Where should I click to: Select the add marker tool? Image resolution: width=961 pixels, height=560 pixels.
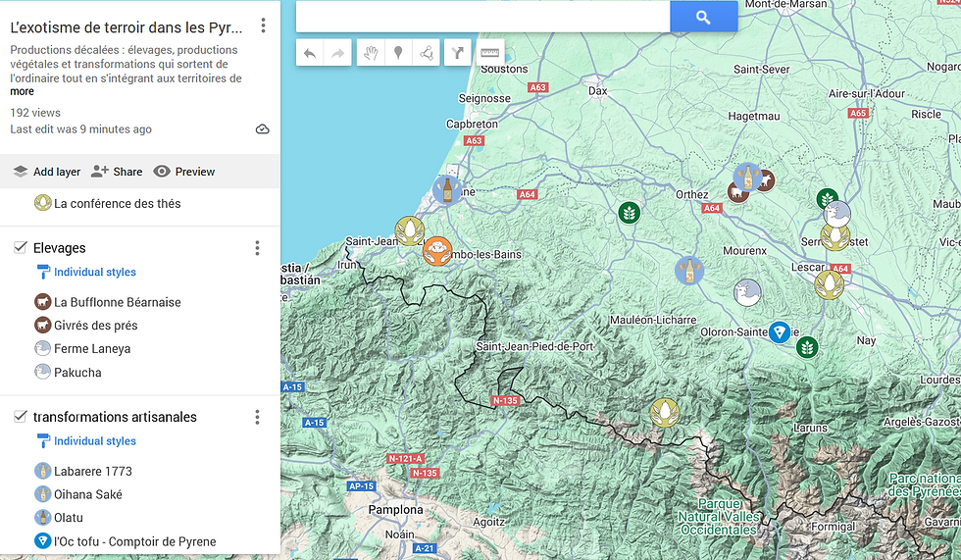pyautogui.click(x=398, y=53)
